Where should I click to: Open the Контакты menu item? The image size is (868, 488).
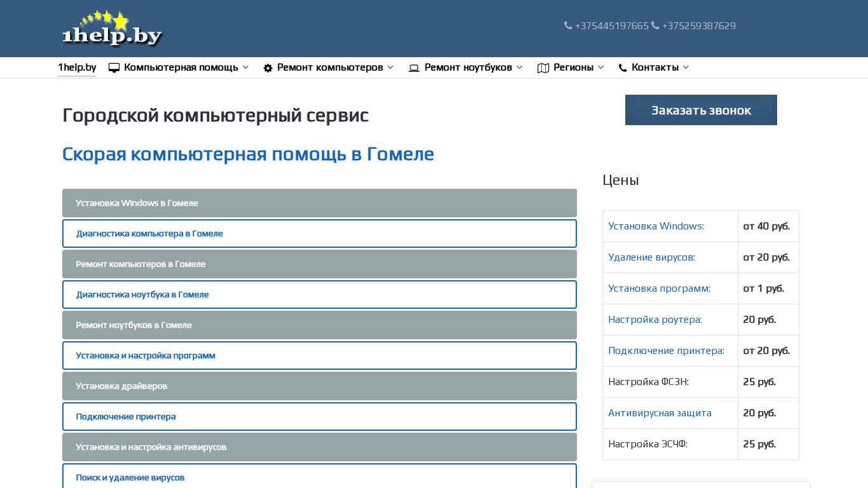(x=655, y=67)
